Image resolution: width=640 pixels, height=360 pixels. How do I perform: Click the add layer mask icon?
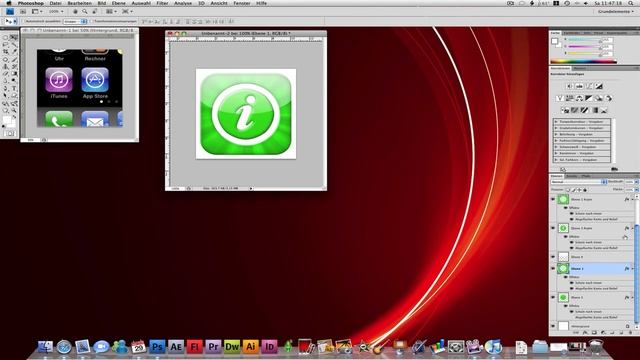(594, 333)
